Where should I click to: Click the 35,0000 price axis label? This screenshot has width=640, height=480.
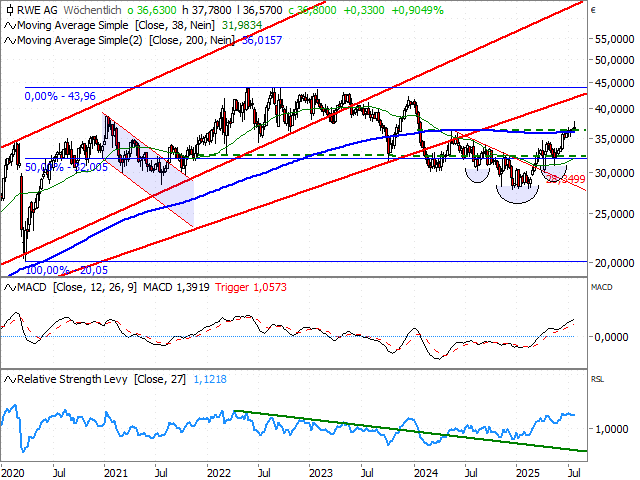click(615, 139)
